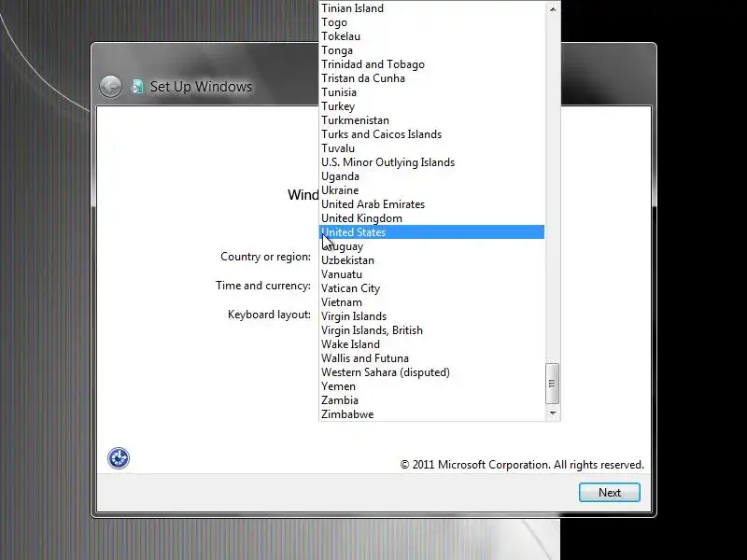Pick Zimbabwe at the list bottom
Screen dimensions: 747x560
tap(431, 414)
